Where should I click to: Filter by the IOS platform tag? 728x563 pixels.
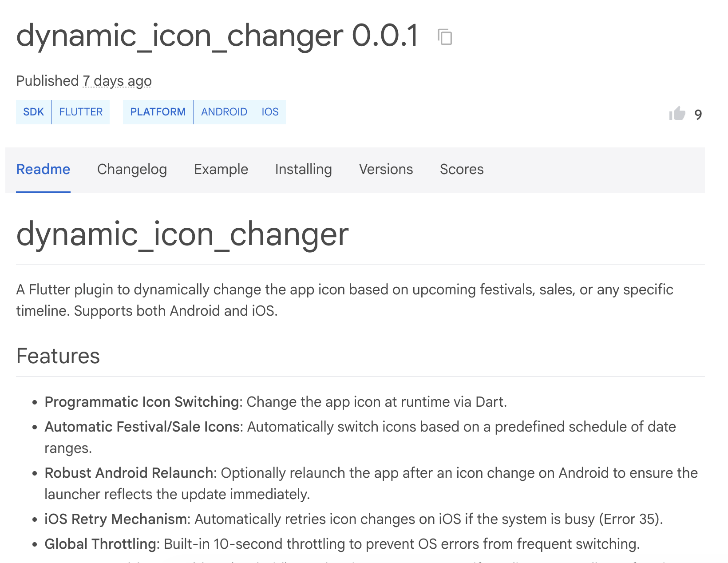point(270,112)
